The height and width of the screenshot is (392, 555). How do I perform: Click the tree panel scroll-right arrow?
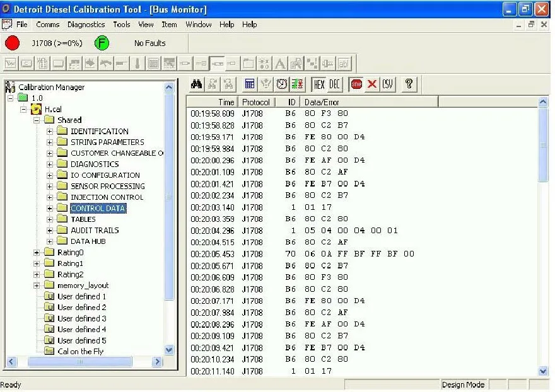tap(157, 362)
